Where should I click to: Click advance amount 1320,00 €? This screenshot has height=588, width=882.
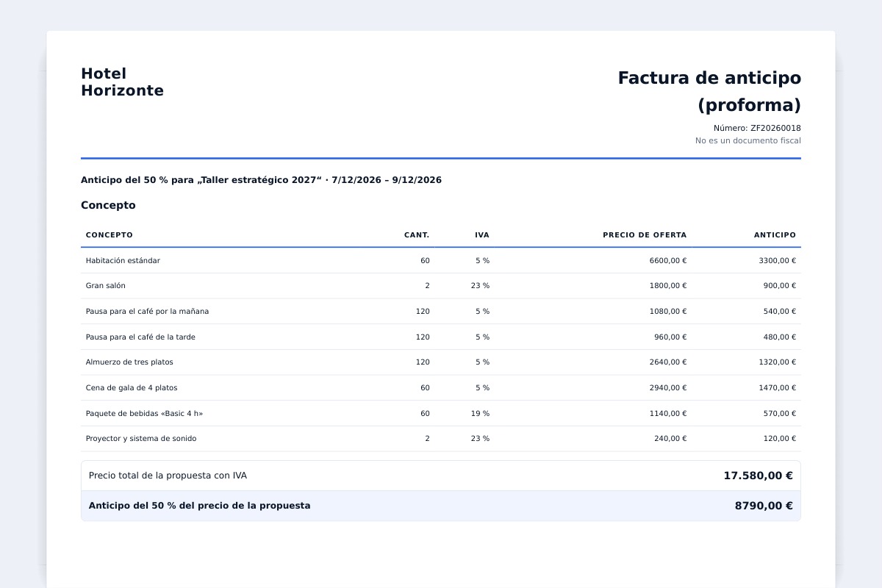[777, 362]
